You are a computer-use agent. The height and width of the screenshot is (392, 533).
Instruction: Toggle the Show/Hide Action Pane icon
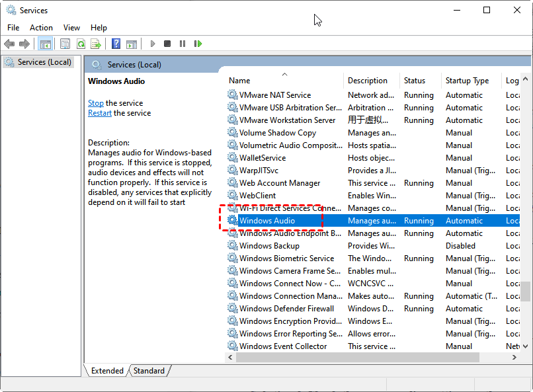click(131, 44)
